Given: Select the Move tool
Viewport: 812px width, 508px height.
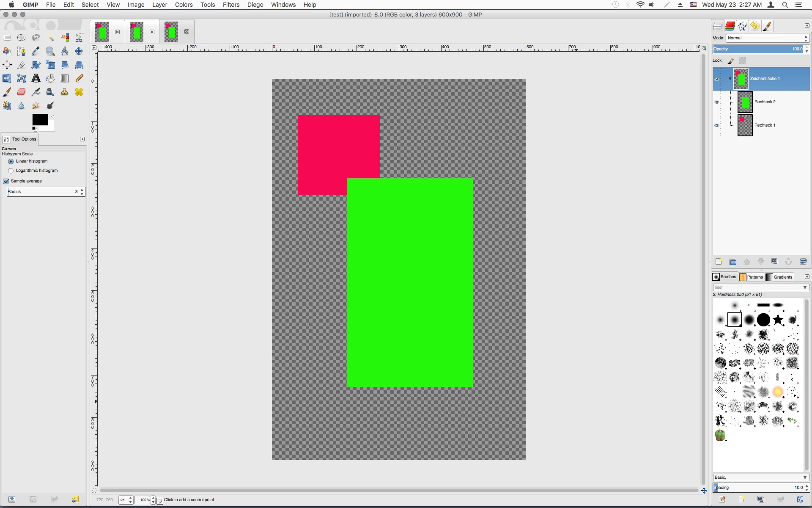Looking at the screenshot, I should click(x=79, y=51).
